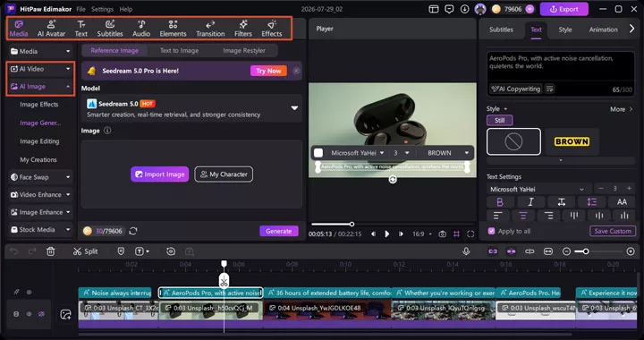Click the Try Now button
644x340 pixels.
coord(268,71)
